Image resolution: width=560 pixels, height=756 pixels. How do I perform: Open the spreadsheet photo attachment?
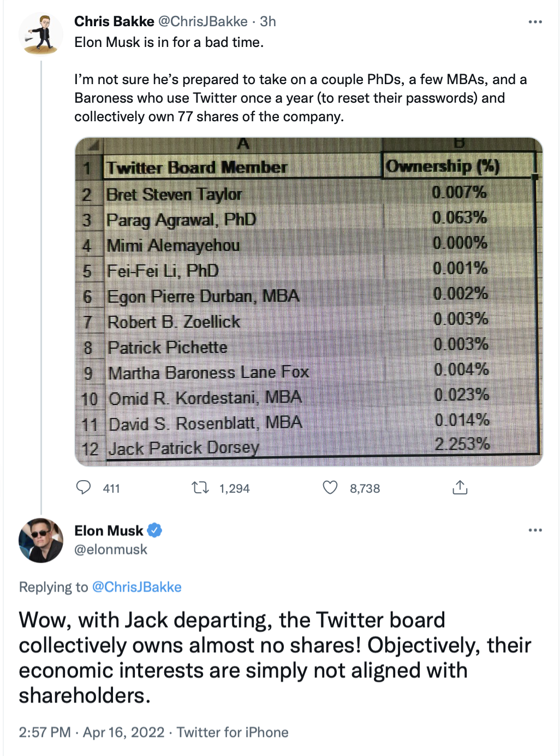click(x=309, y=302)
